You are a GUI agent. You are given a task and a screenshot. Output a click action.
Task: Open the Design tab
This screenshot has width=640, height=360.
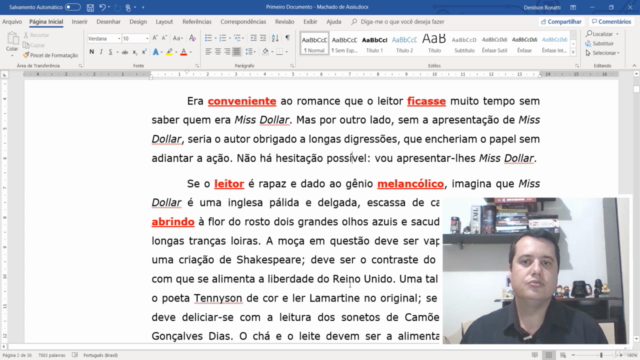point(138,22)
